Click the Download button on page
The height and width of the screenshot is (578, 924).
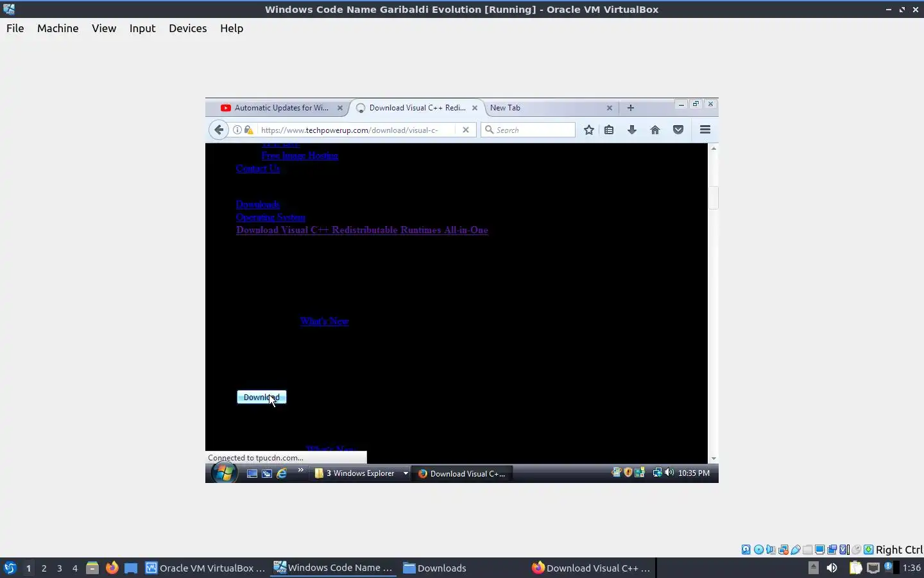coord(262,397)
